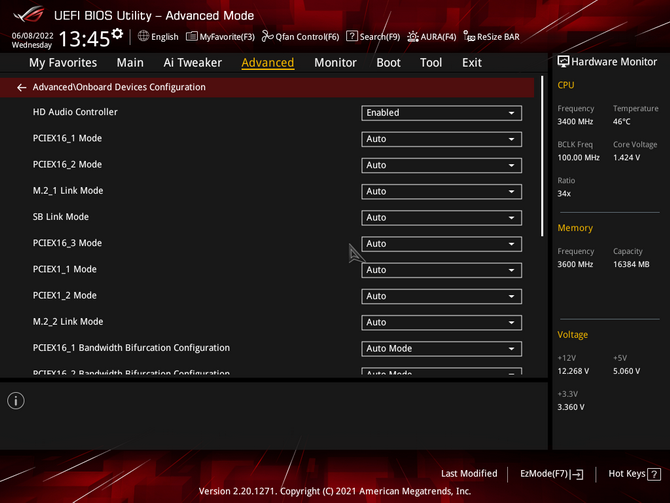Open Qfan Control(F6) fan icon
Image resolution: width=670 pixels, height=503 pixels.
[x=268, y=37]
